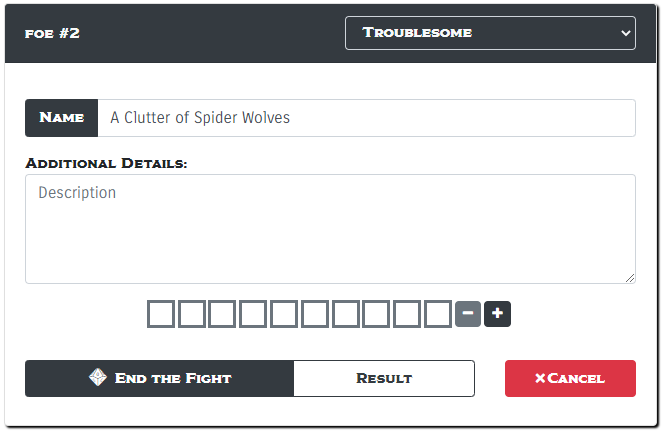The width and height of the screenshot is (668, 435).
Task: Mark the fifth progress box
Action: pos(285,314)
